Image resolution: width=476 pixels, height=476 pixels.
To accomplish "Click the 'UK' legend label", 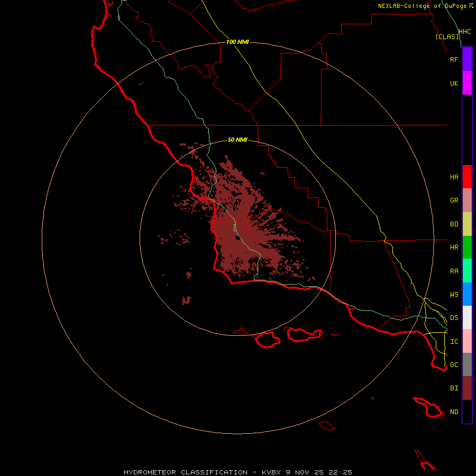I will point(454,83).
